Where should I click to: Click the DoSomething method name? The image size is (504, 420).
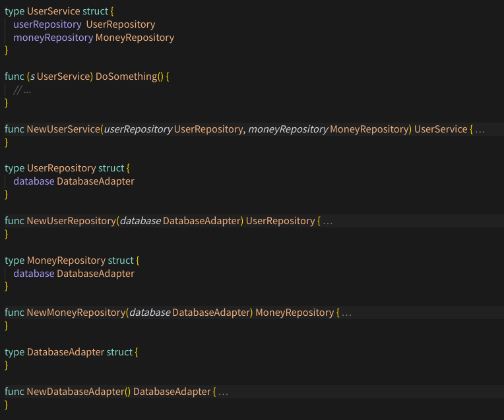click(126, 76)
